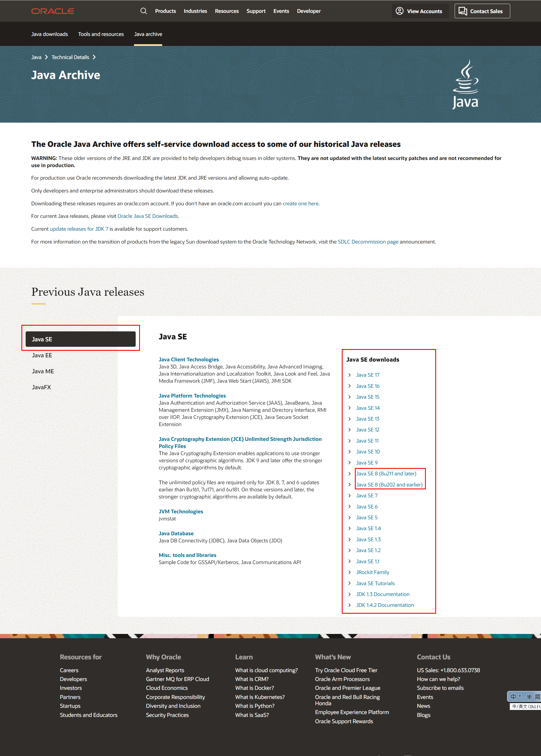Click the create one here link
Image resolution: width=541 pixels, height=756 pixels.
300,203
